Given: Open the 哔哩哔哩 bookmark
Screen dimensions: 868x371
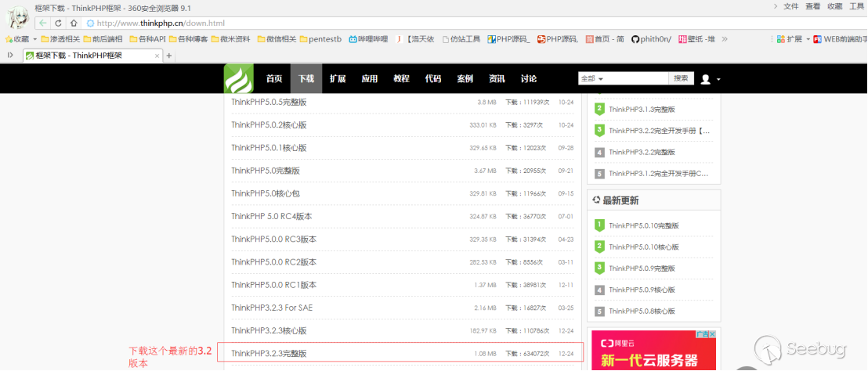Looking at the screenshot, I should [x=368, y=39].
